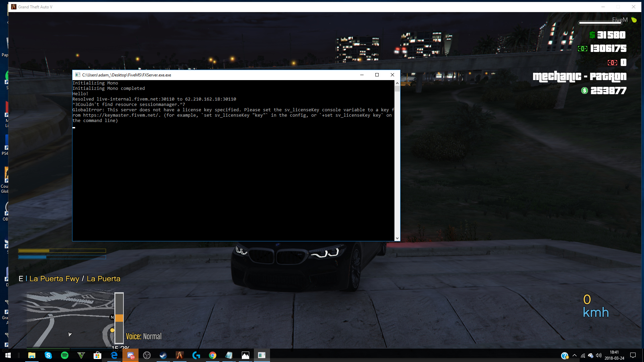Show hidden system tray icons

[x=575, y=356]
